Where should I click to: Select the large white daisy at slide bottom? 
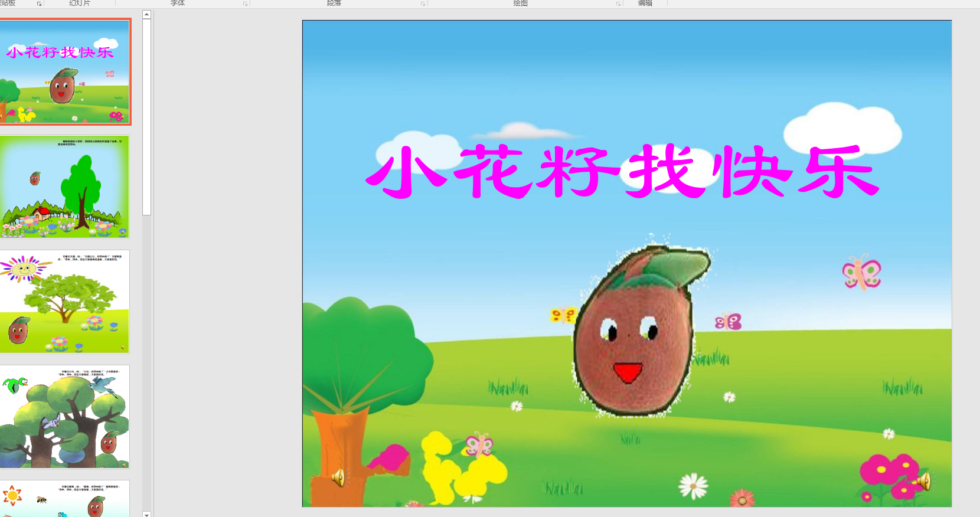[693, 486]
